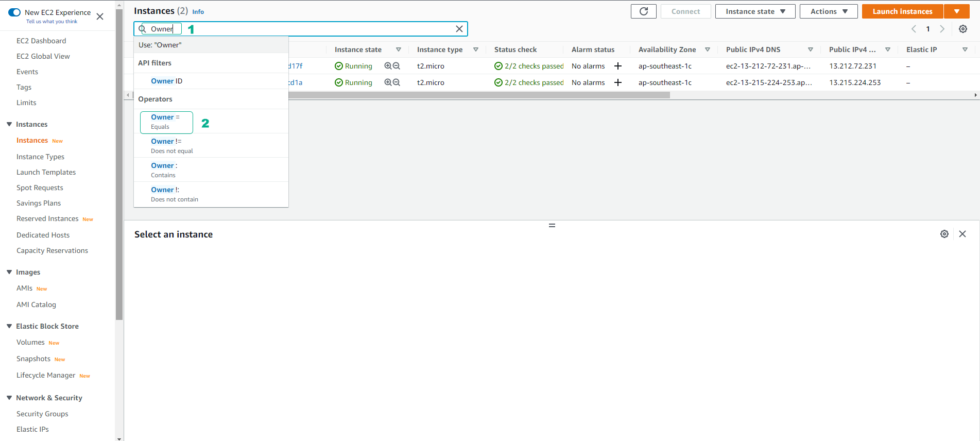Click the Launch instances button
Viewport: 980px width, 441px height.
coord(902,11)
